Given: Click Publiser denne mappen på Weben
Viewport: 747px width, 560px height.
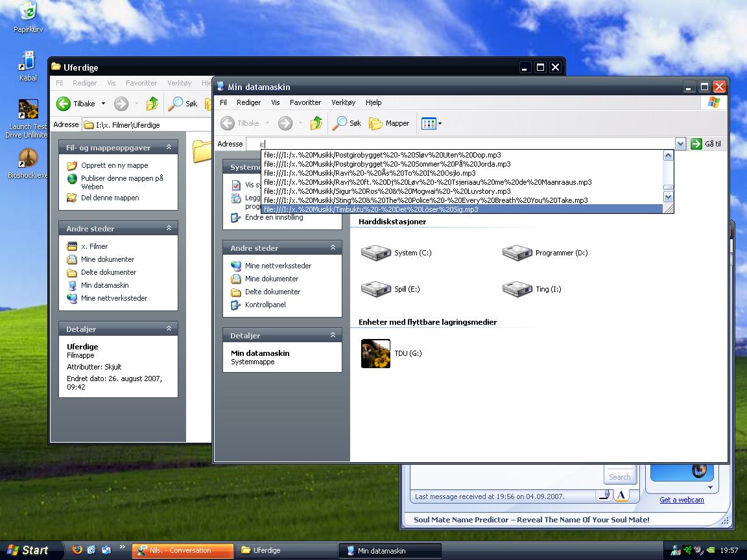Looking at the screenshot, I should pos(122,182).
